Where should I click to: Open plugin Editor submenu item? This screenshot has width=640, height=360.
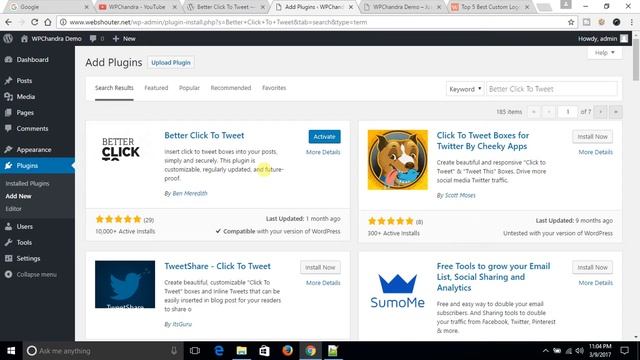(13, 209)
